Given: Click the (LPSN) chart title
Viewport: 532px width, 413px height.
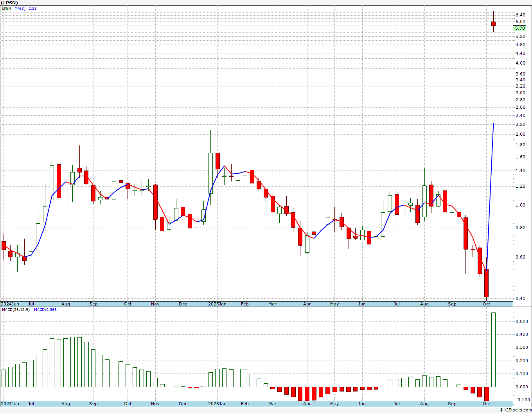Looking at the screenshot, I should coord(9,3).
